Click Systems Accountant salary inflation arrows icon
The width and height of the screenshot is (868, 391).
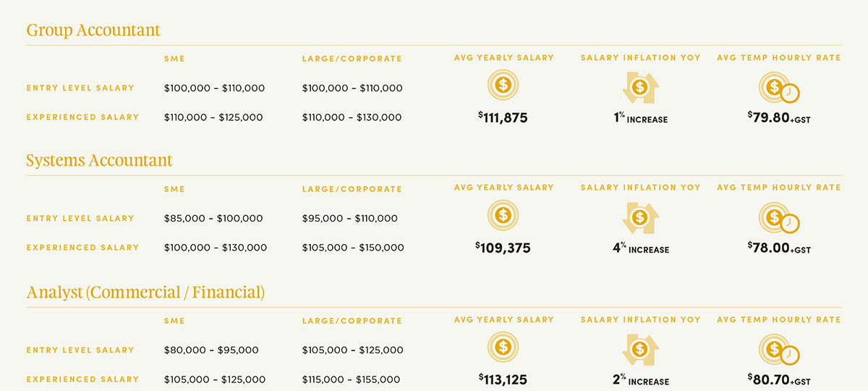point(640,218)
